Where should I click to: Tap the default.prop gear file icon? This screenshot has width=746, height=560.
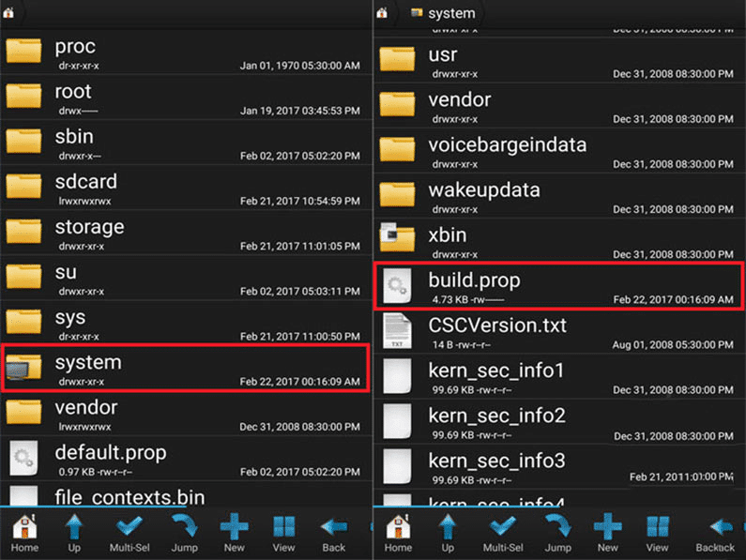[x=23, y=458]
